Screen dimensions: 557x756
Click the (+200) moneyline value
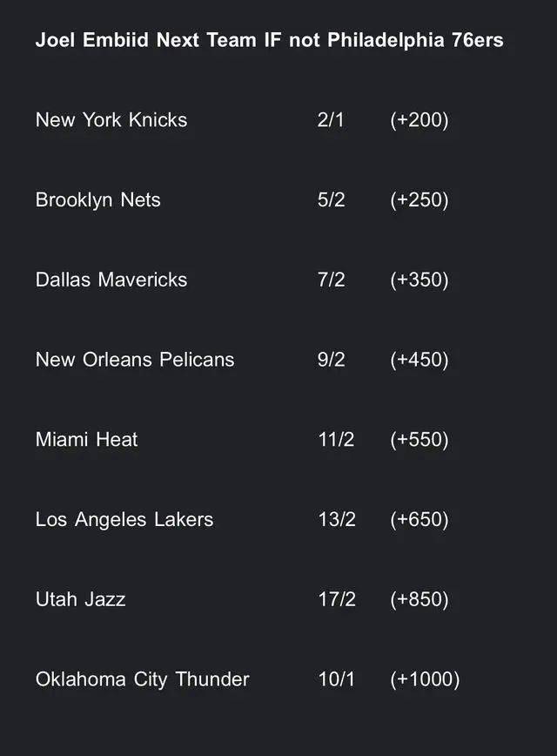click(419, 120)
